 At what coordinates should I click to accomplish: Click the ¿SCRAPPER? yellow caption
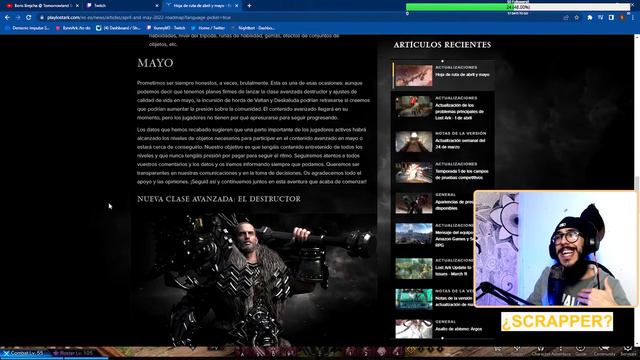[557, 322]
